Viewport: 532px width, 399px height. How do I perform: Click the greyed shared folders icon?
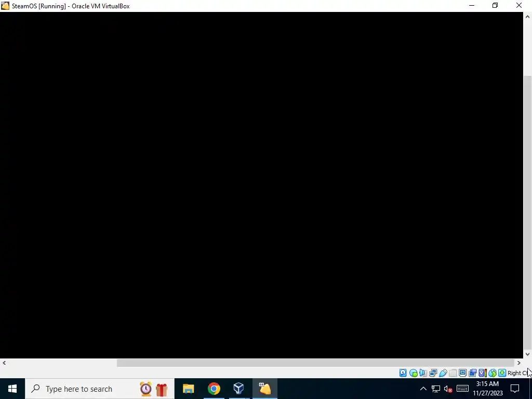click(453, 373)
